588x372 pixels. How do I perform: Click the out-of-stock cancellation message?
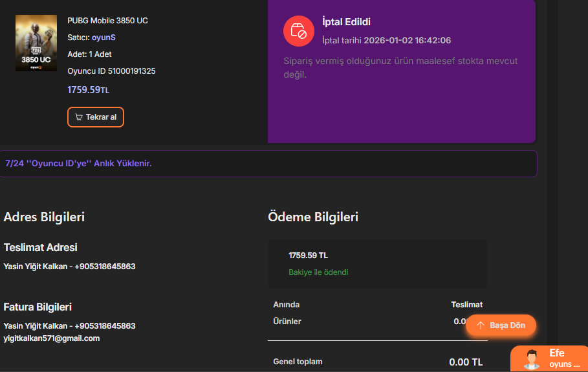tap(400, 67)
